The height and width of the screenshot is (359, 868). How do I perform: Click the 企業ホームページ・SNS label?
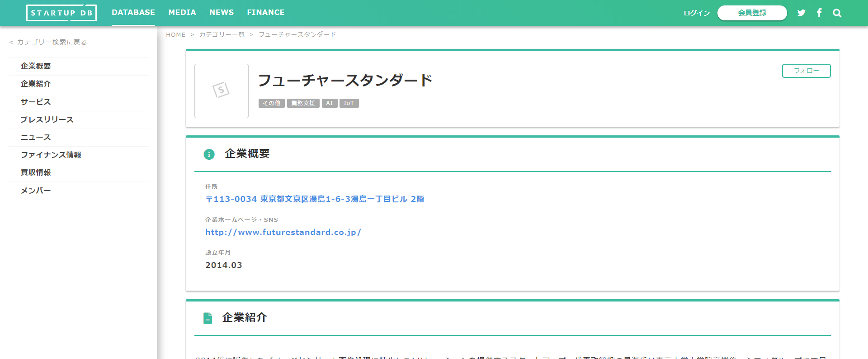tap(241, 220)
